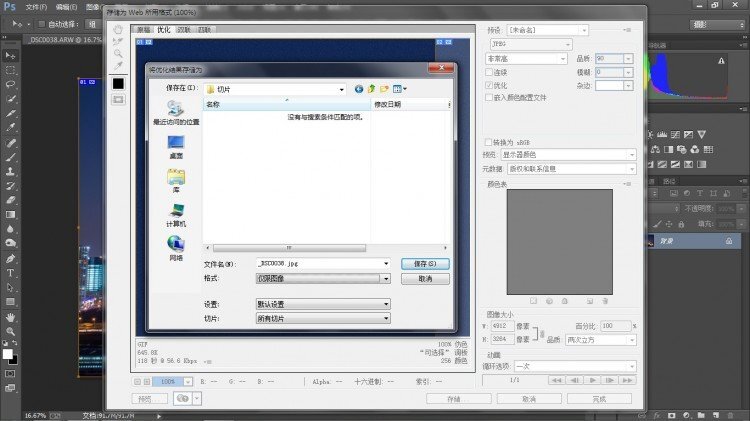The image size is (750, 421).
Task: Open Computer location in places sidebar
Action: coord(176,215)
